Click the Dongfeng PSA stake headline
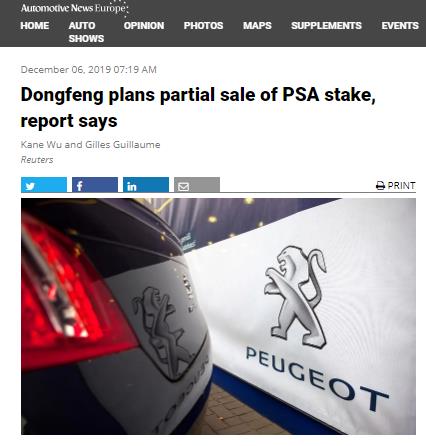426x446 pixels. click(x=198, y=107)
